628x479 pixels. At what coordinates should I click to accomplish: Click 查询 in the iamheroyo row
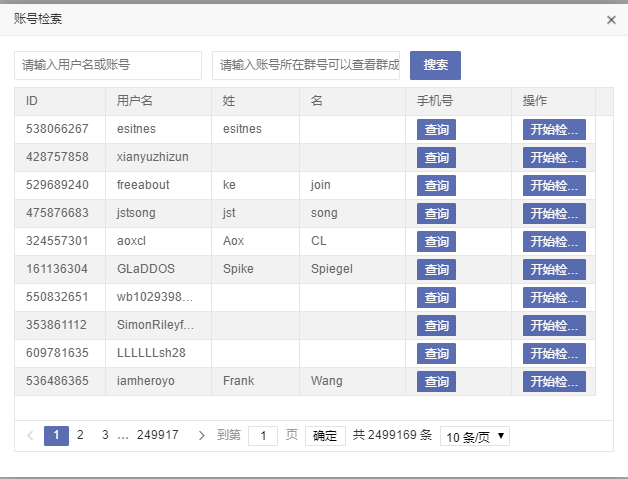[436, 381]
